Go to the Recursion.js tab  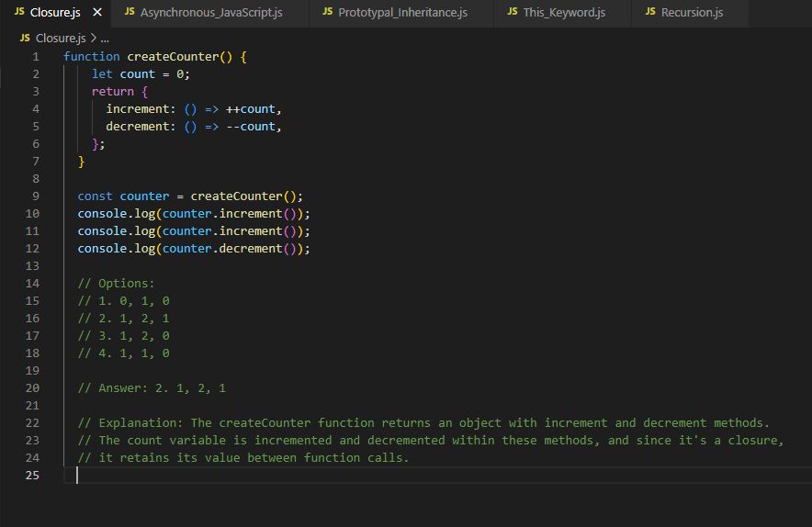693,13
